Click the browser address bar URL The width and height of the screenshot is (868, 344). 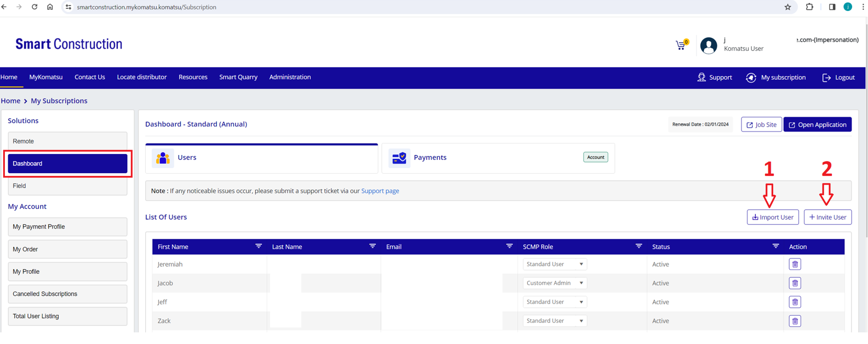[x=146, y=7]
